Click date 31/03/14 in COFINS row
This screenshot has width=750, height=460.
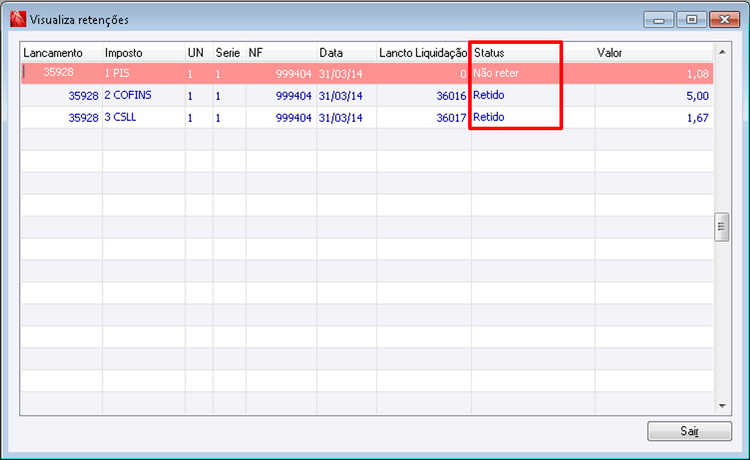(x=347, y=96)
